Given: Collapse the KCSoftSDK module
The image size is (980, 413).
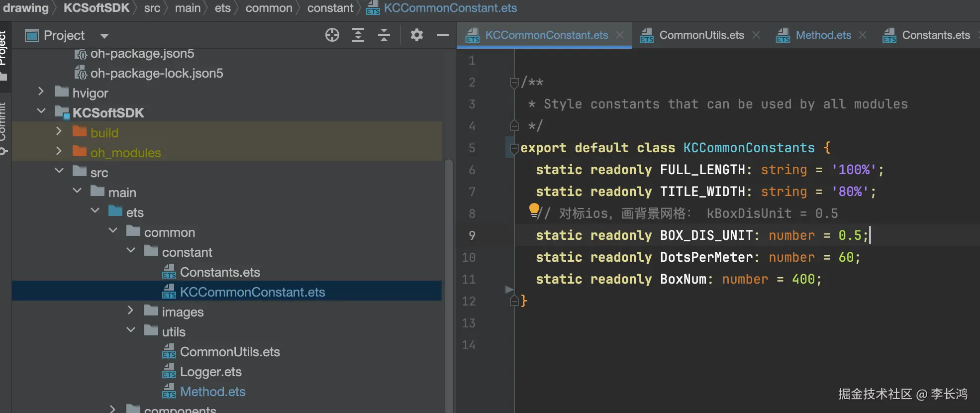Looking at the screenshot, I should click(41, 111).
